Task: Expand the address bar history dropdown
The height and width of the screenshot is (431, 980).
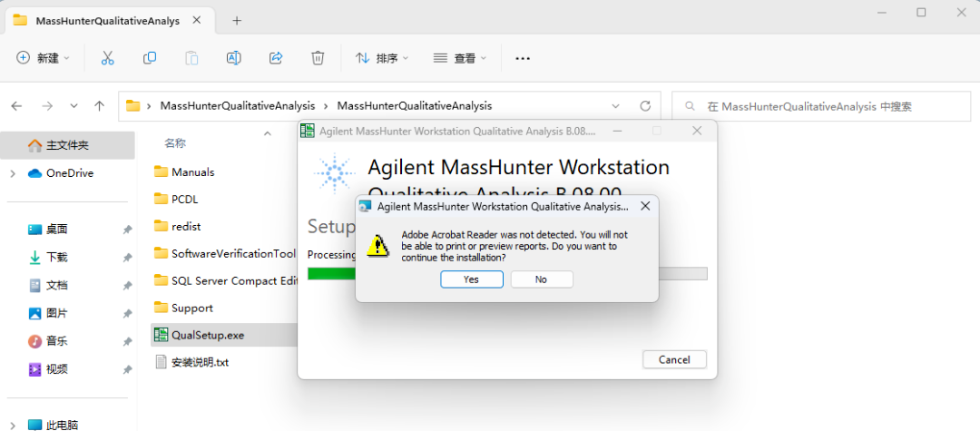Action: coord(615,106)
